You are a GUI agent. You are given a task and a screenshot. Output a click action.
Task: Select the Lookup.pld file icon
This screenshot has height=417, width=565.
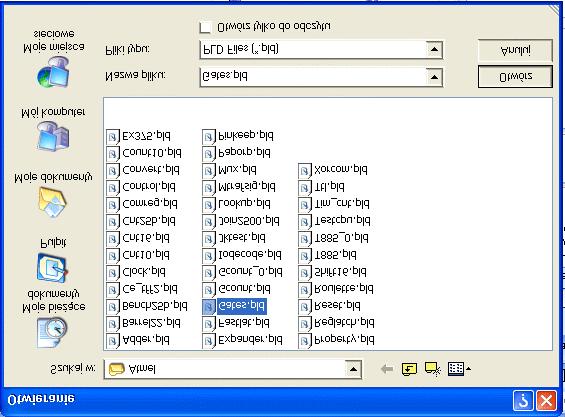click(x=209, y=204)
